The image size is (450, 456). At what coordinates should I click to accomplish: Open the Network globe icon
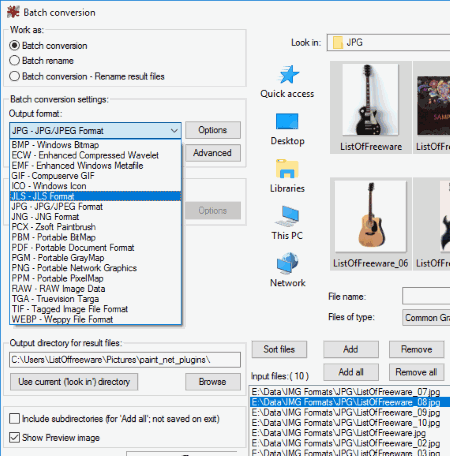tap(287, 264)
